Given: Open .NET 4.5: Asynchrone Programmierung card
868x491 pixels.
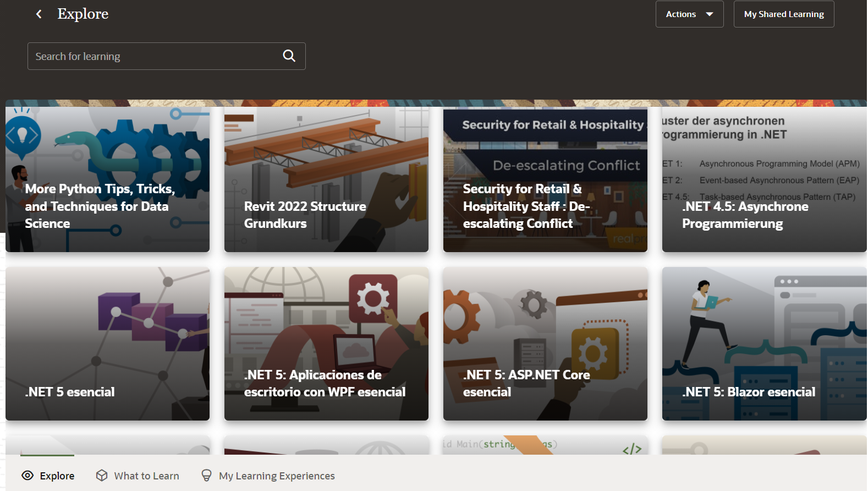Looking at the screenshot, I should pyautogui.click(x=765, y=179).
